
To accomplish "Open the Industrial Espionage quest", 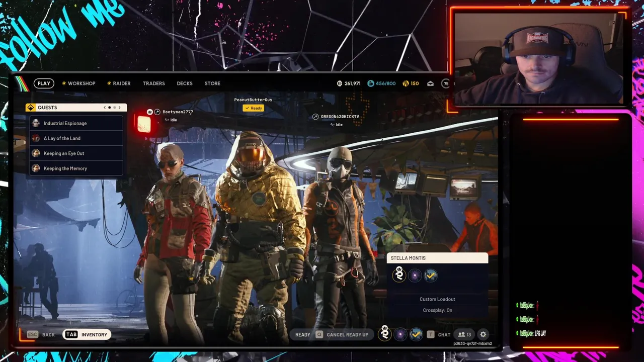I will click(x=76, y=123).
